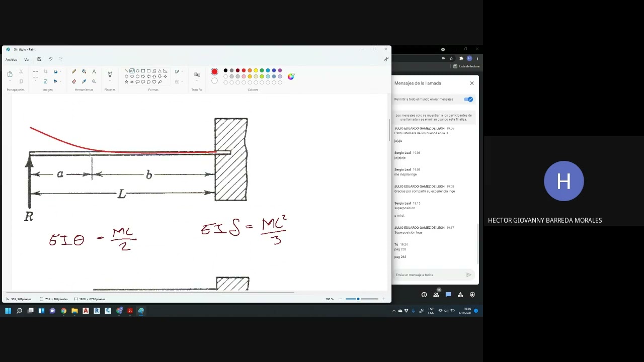Select the fill bucket tool
Viewport: 644px width, 362px height.
point(84,72)
